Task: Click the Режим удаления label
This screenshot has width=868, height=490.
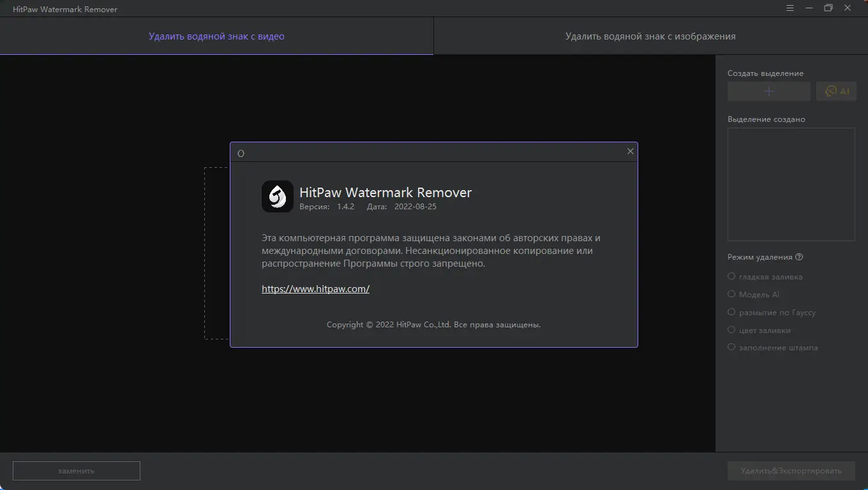Action: tap(760, 257)
